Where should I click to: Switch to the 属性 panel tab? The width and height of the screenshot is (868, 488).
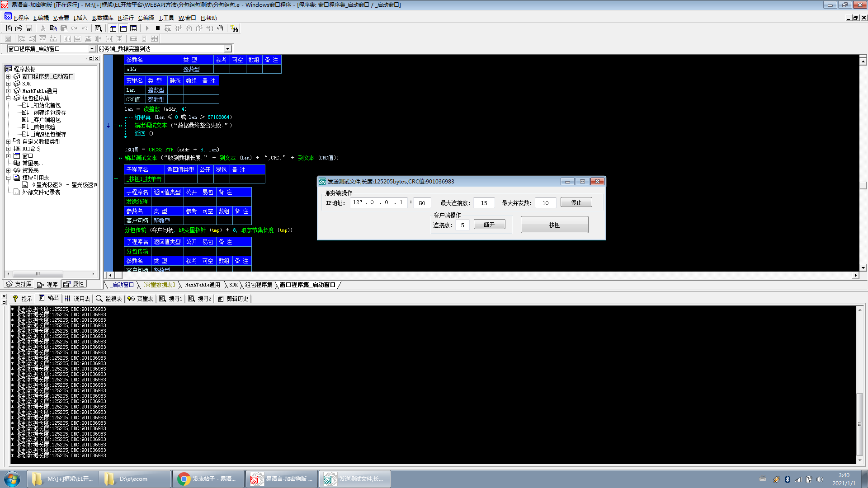click(x=74, y=284)
